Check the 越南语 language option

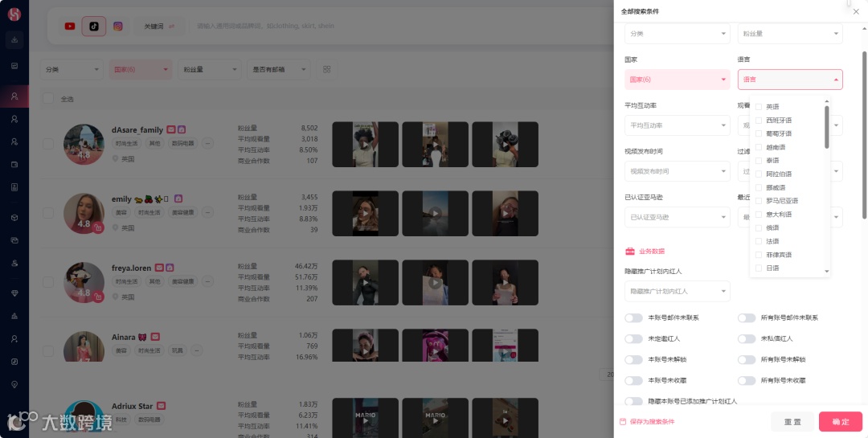pos(759,147)
